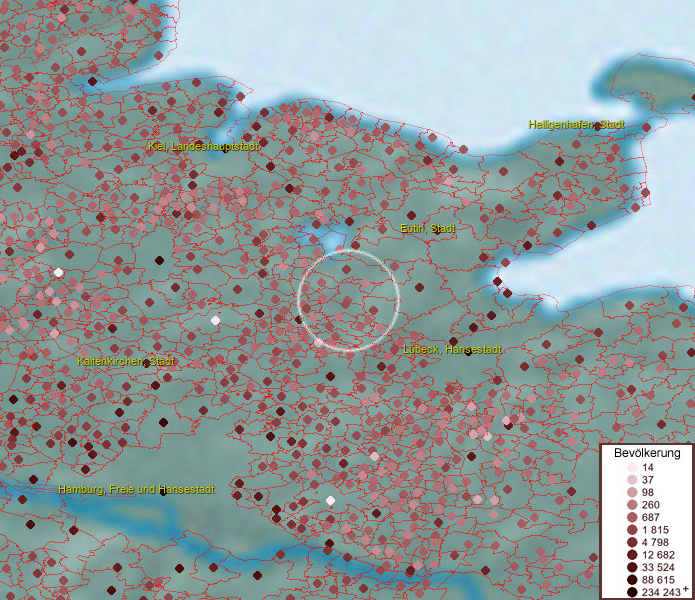This screenshot has width=695, height=600.
Task: Click the legend value 234 243
Action: click(661, 592)
